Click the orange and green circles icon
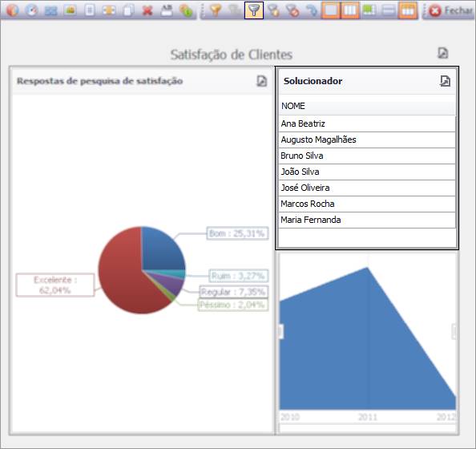476x449 pixels. 186,11
